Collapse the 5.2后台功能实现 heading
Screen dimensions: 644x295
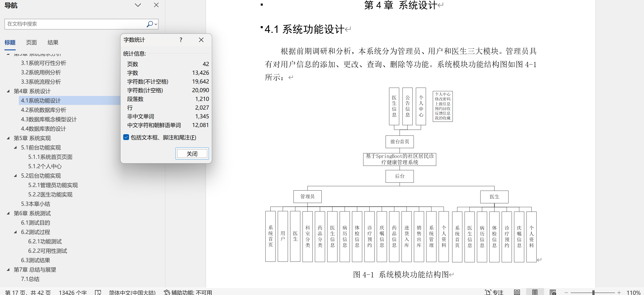[x=15, y=176]
